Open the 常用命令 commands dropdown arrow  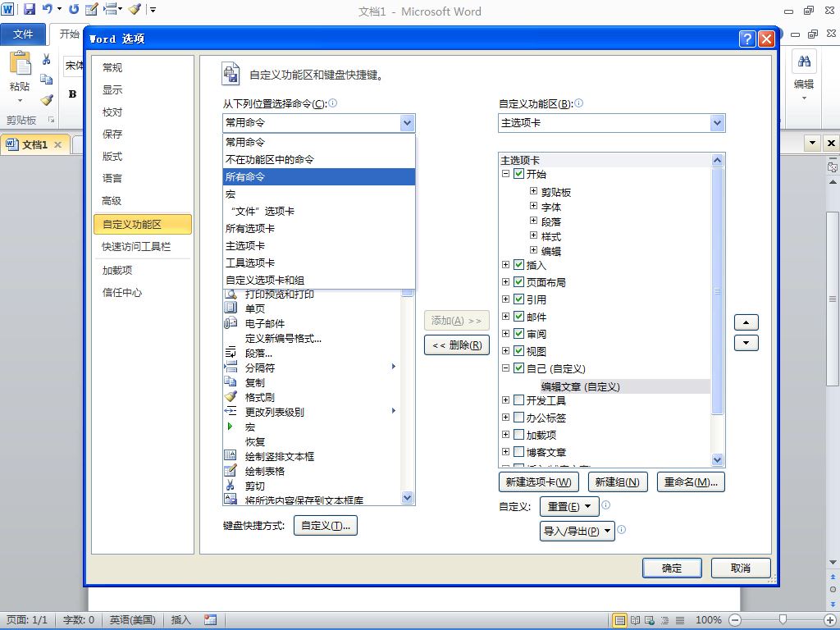click(x=407, y=123)
